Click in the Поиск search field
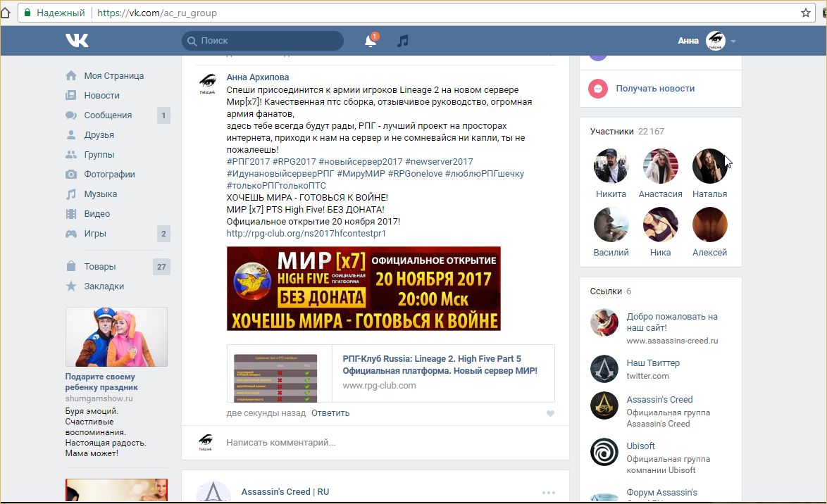827x504 pixels. point(263,41)
